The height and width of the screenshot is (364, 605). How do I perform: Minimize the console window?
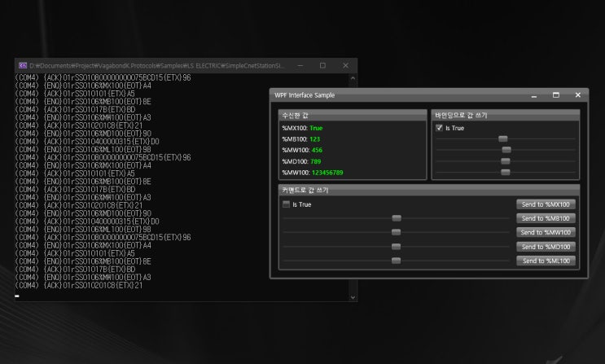coord(300,65)
